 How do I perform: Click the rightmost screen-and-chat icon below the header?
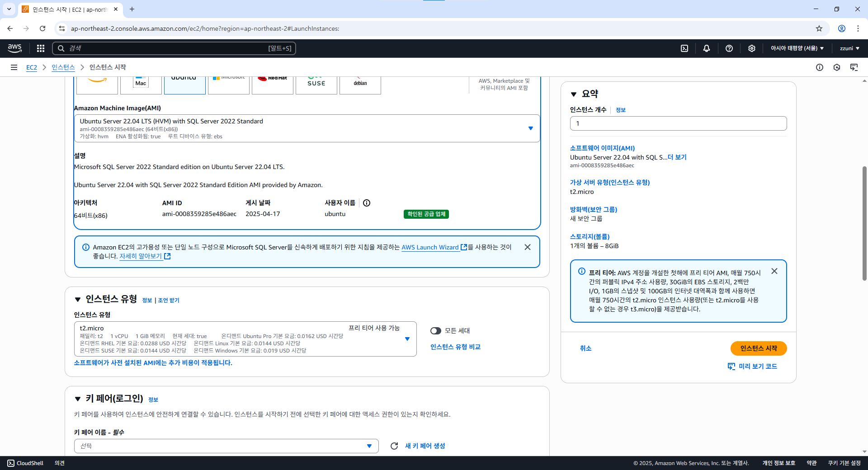click(854, 67)
